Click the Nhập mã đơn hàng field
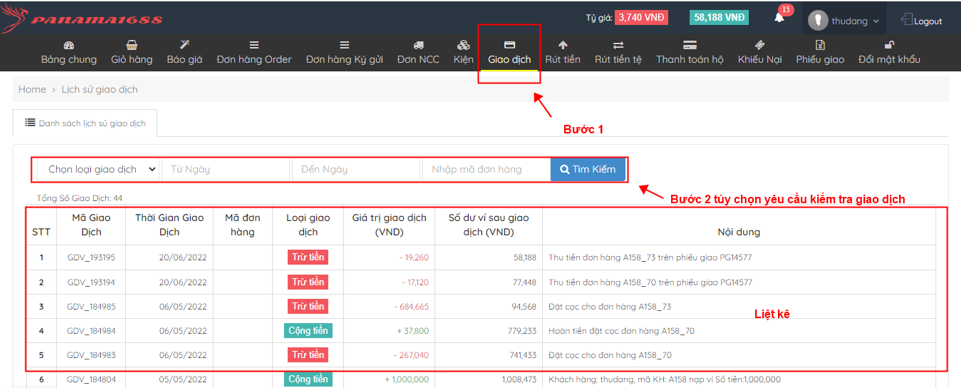961x390 pixels. point(486,169)
